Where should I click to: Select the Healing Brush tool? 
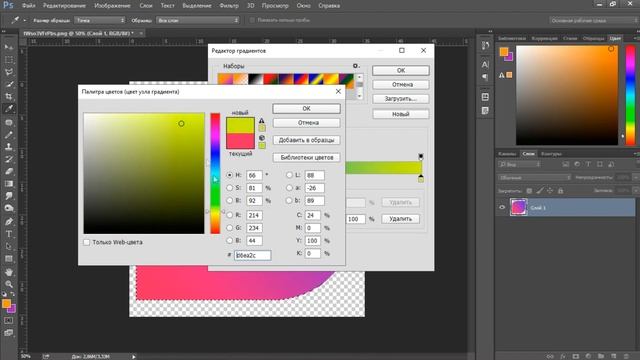pos(9,122)
